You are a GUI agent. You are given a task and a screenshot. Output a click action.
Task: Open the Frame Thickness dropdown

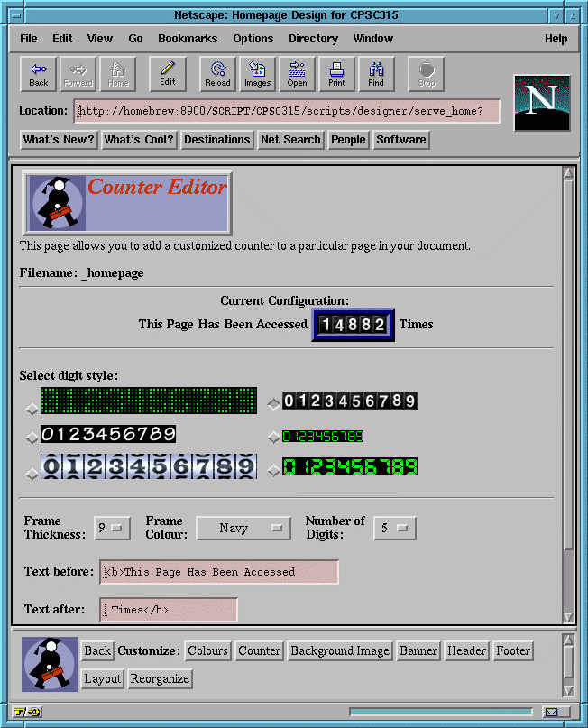(x=113, y=528)
